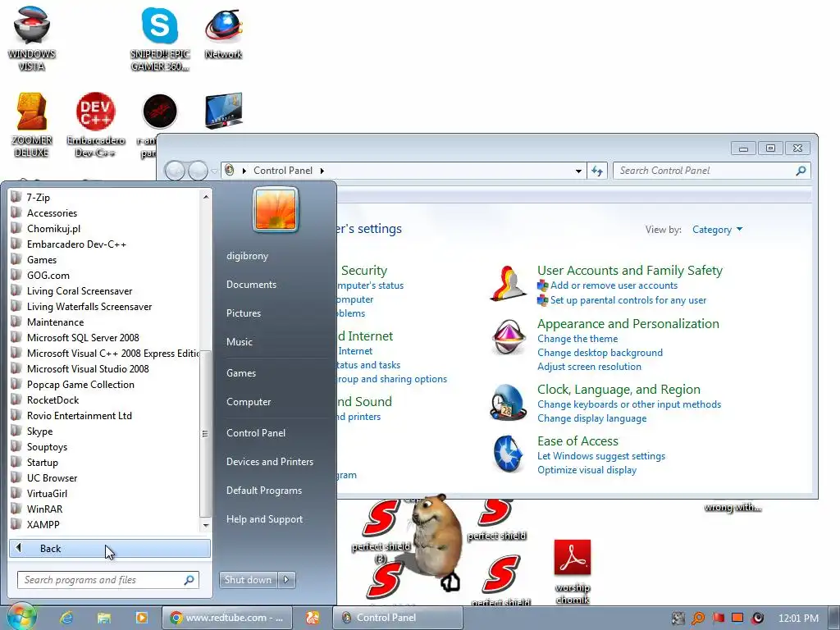The width and height of the screenshot is (840, 630).
Task: Click Let Windows suggest settings link
Action: [x=601, y=456]
